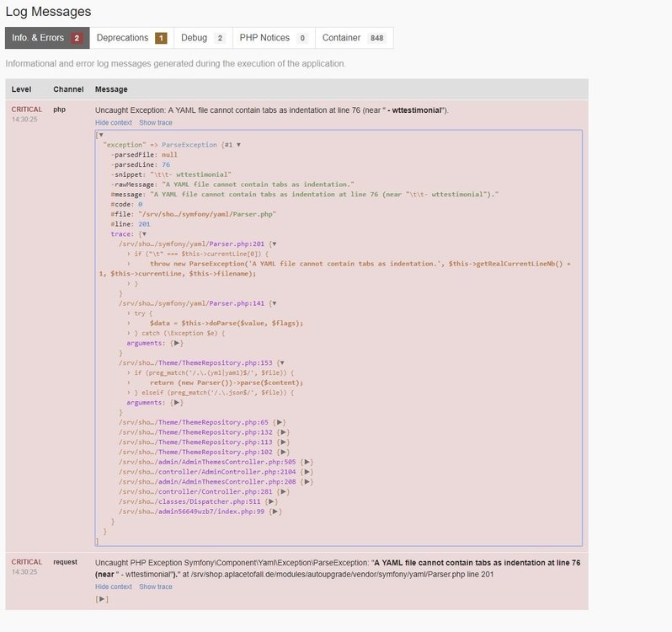Expand the admin56649wzb7/index.php:99 frame

(275, 511)
